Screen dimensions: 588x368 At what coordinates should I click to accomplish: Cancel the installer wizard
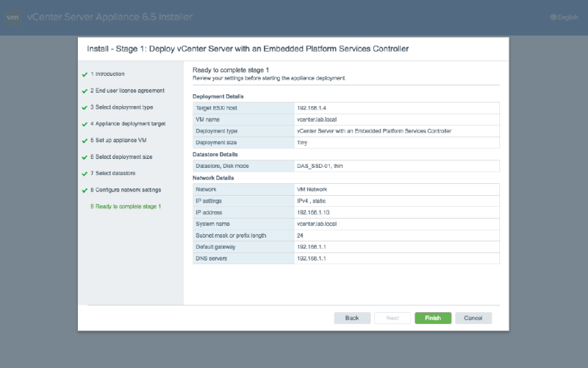tap(473, 318)
